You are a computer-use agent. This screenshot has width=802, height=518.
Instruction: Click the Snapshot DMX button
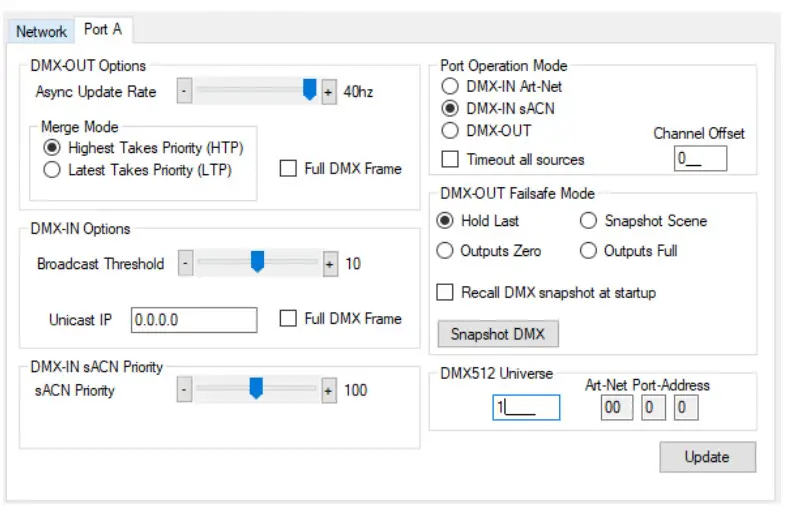(x=498, y=334)
